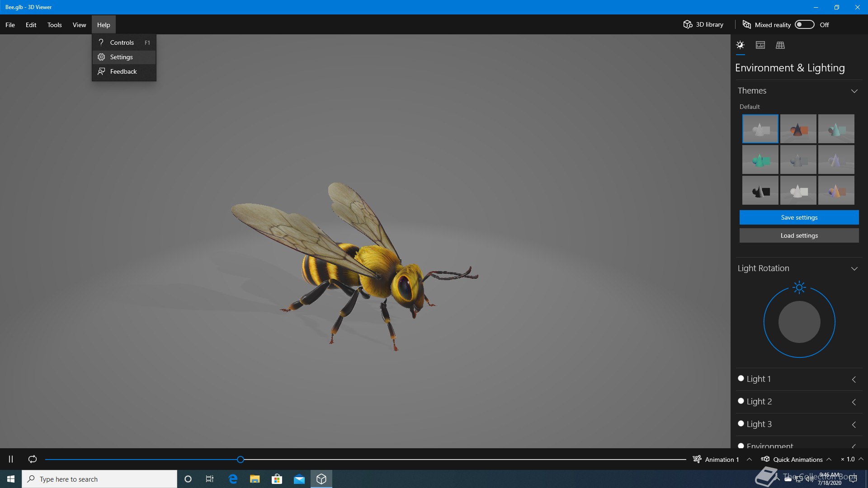The height and width of the screenshot is (488, 868).
Task: Open the Grid & Views tab icon
Action: pos(780,45)
